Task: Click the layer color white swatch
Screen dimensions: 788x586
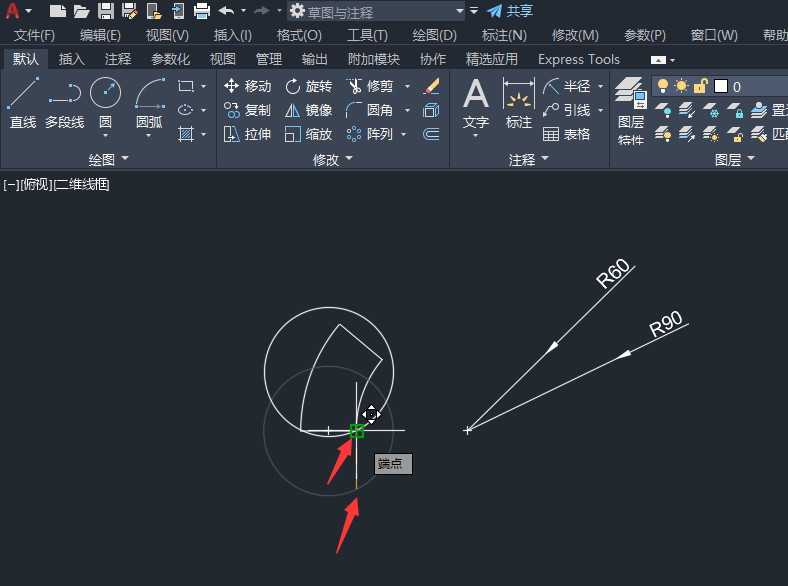Action: 721,86
